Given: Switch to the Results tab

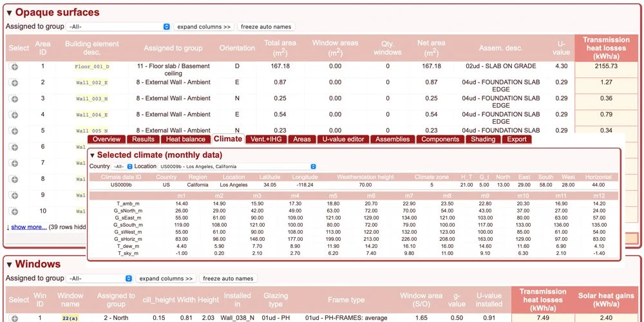Looking at the screenshot, I should point(143,139).
